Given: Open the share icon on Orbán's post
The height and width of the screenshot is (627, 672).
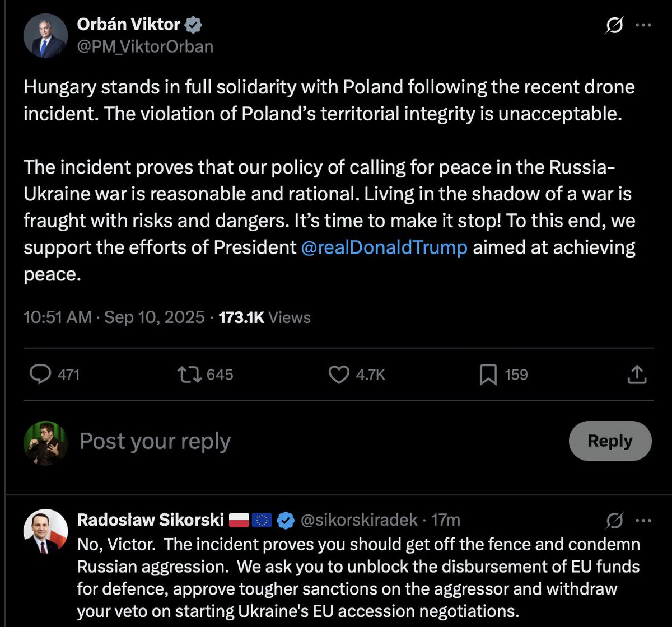Looking at the screenshot, I should pyautogui.click(x=637, y=375).
